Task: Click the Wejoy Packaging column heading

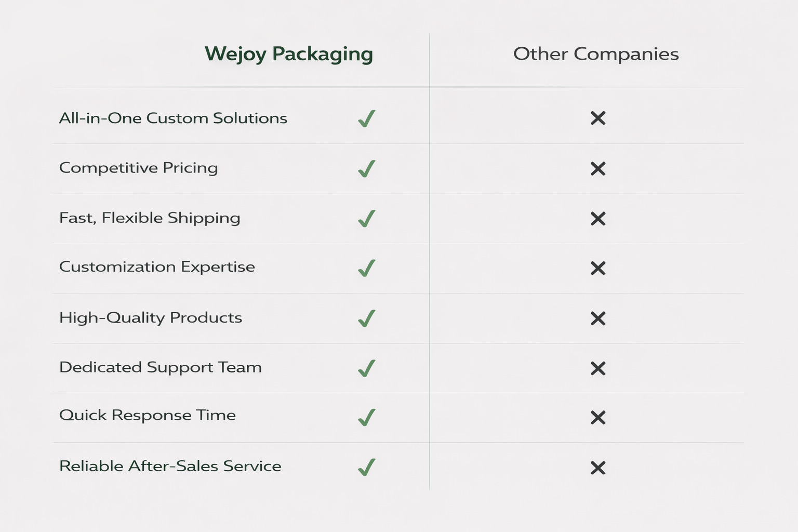Action: [288, 54]
